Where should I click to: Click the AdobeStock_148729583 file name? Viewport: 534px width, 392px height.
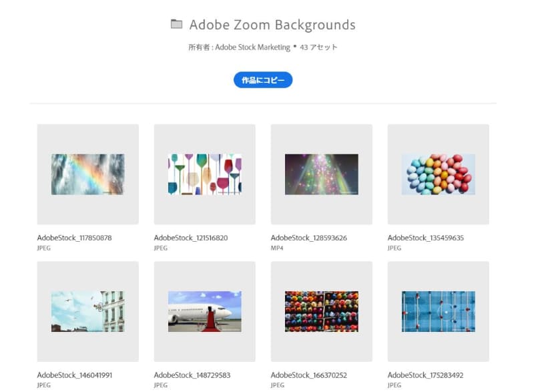[x=191, y=375]
